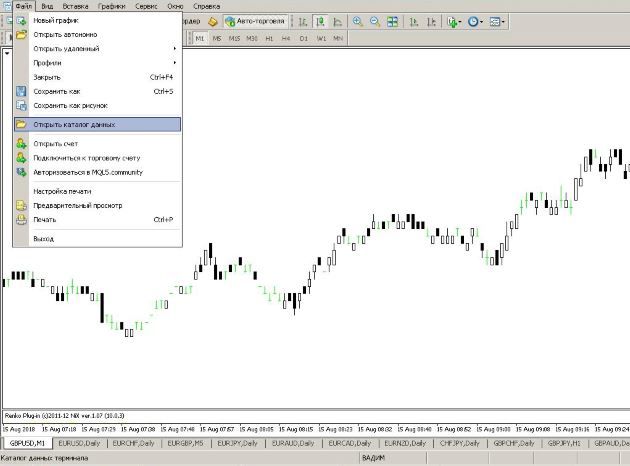Choose Авторизоваться в MQL5.community

[x=88, y=172]
